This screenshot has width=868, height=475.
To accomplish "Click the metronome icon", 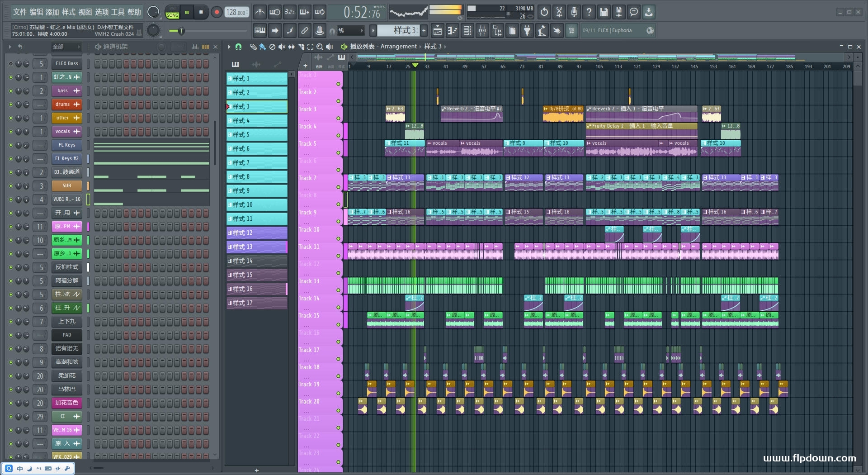I will (x=259, y=12).
